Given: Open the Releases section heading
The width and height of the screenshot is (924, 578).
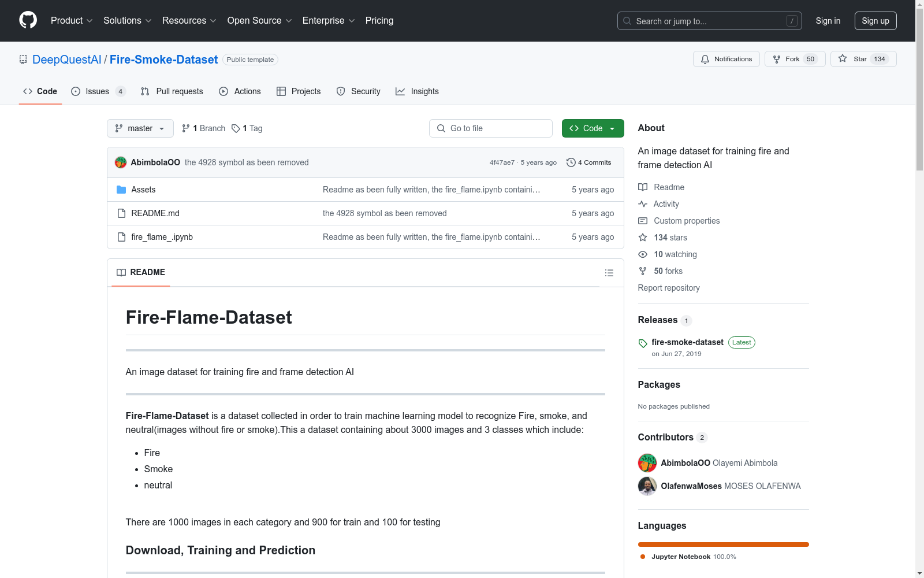Looking at the screenshot, I should [x=658, y=320].
